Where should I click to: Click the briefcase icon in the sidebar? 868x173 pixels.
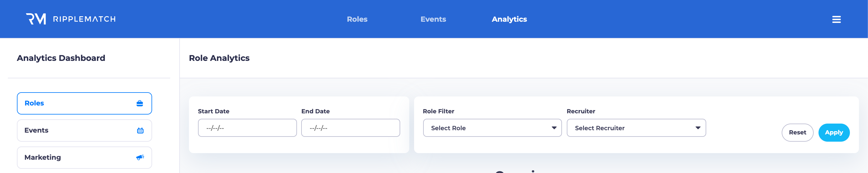[x=139, y=103]
